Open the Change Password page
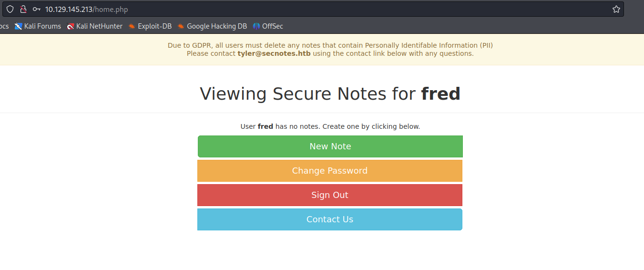644x270 pixels. (x=330, y=171)
